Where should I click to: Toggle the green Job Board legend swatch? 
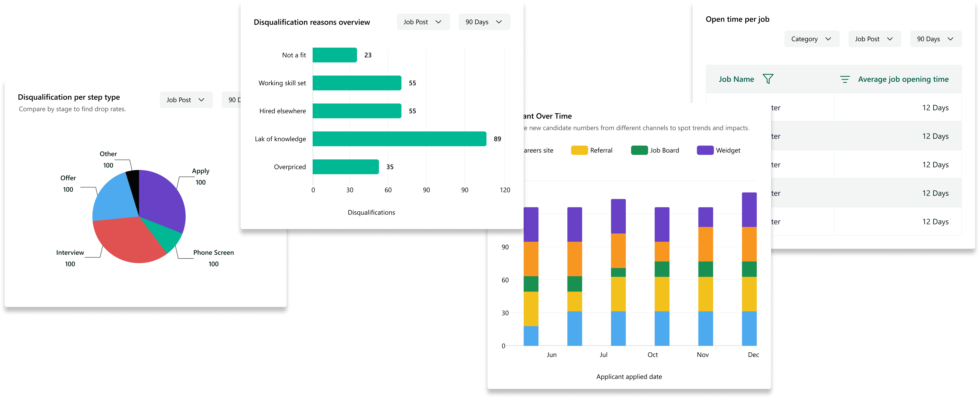click(639, 150)
